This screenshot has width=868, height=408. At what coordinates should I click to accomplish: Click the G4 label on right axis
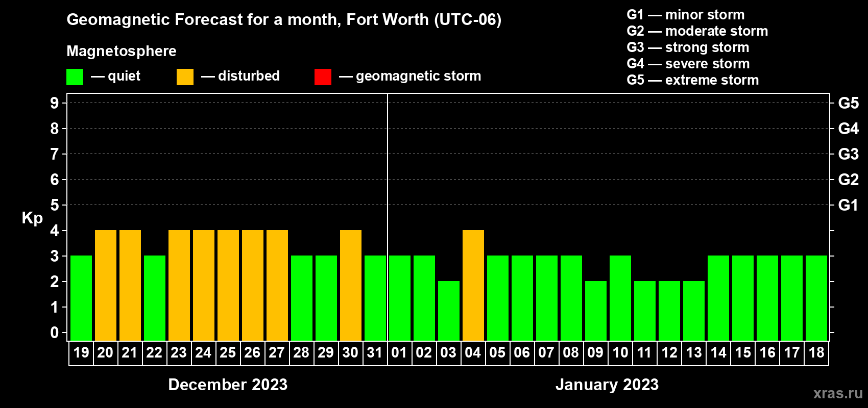[x=849, y=129]
